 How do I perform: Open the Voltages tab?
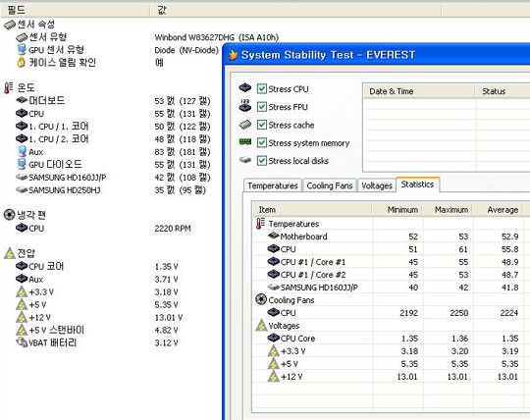377,185
